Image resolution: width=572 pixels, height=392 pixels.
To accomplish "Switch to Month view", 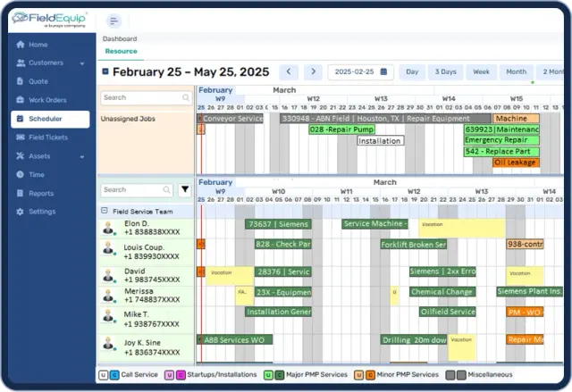I will [517, 71].
